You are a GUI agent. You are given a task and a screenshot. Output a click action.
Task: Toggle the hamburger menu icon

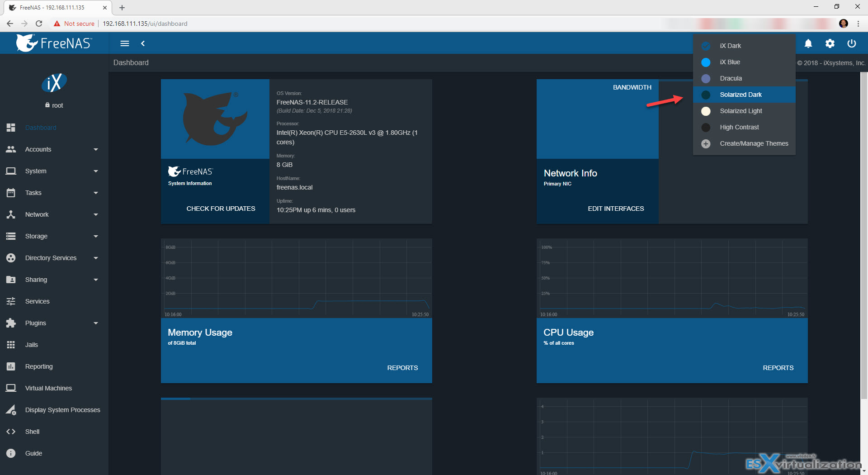point(125,43)
